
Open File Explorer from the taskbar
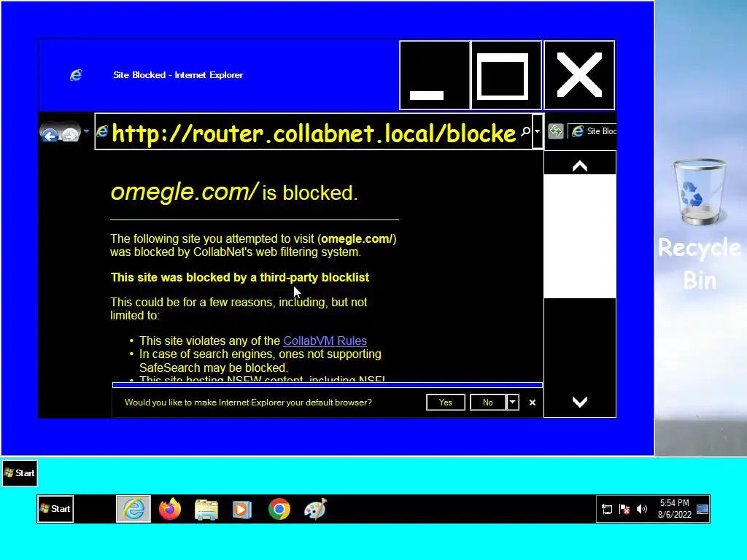click(x=206, y=509)
